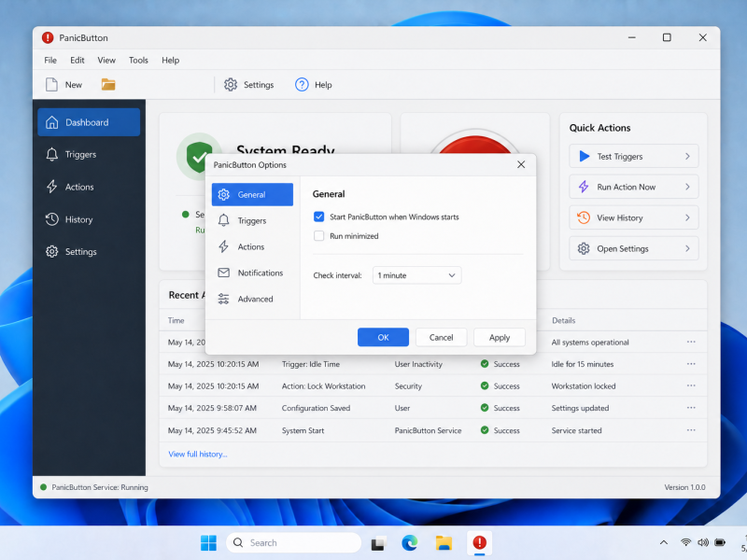Click the Settings gear in the toolbar
The height and width of the screenshot is (560, 747).
[231, 85]
